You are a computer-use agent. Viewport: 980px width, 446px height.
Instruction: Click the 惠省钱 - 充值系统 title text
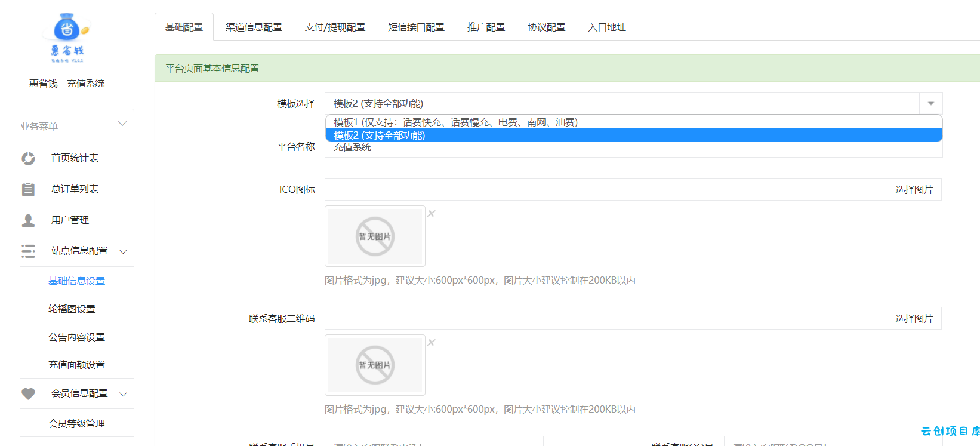click(x=67, y=83)
